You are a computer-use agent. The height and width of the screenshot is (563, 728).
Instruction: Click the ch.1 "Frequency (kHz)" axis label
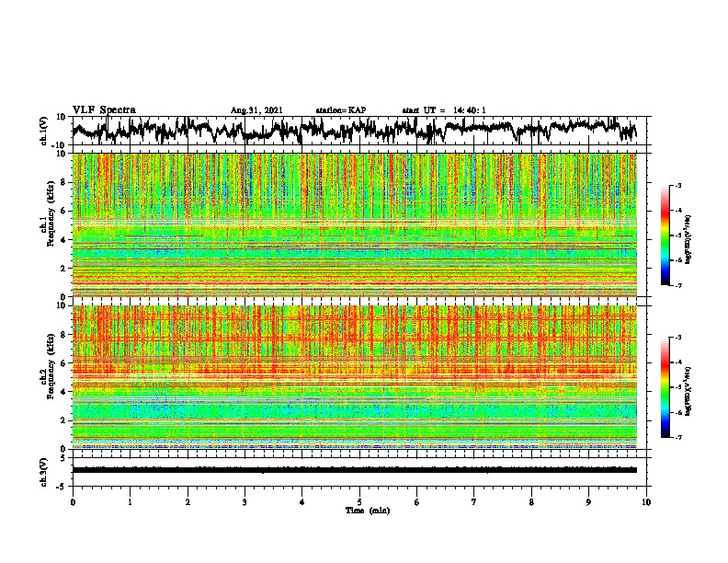point(51,214)
